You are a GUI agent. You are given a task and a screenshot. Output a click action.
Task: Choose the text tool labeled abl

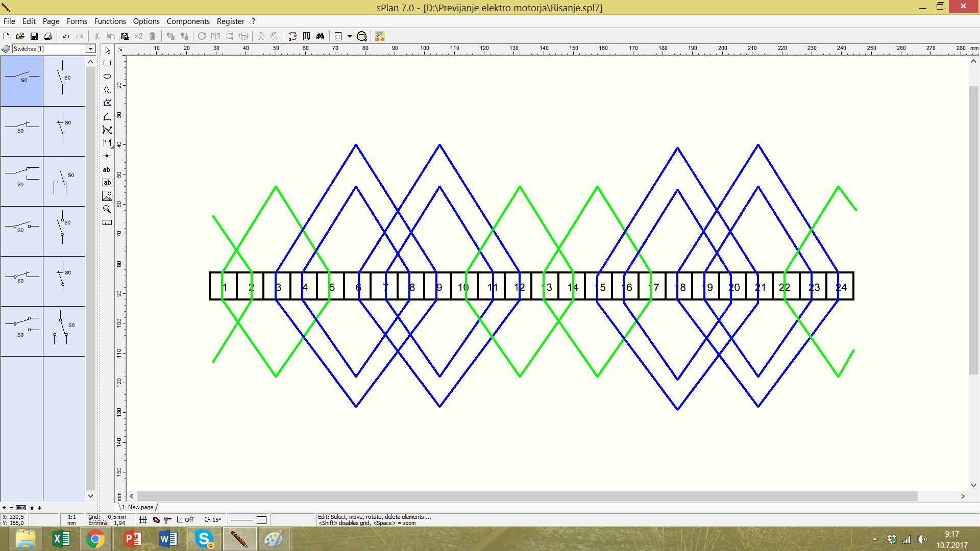click(x=107, y=169)
